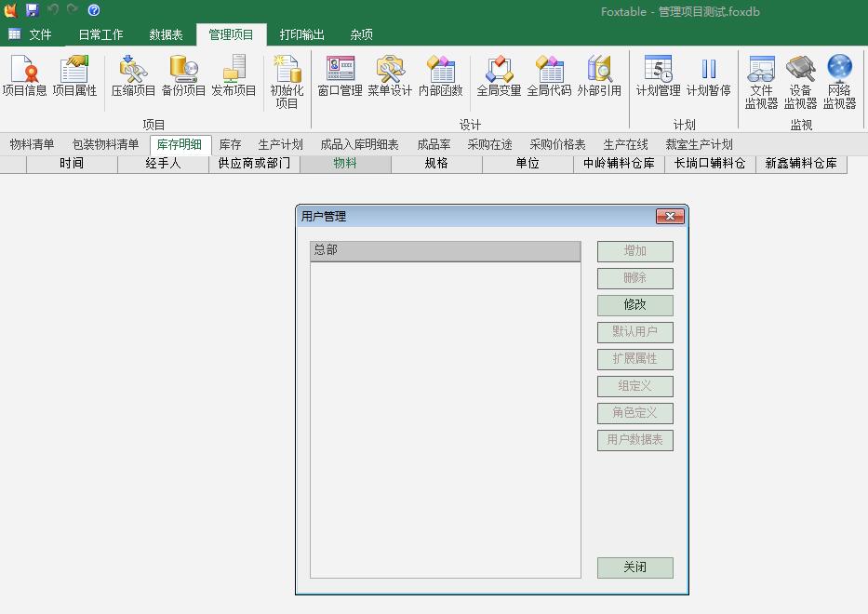Click 计划暂停 pause schedule icon
This screenshot has width=868, height=614.
tap(709, 76)
